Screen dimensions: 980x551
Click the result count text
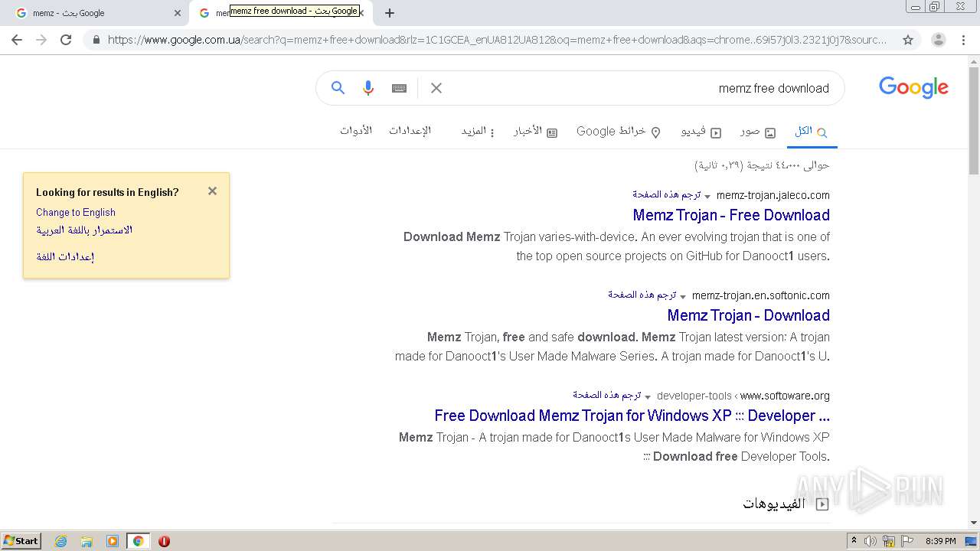(x=762, y=165)
